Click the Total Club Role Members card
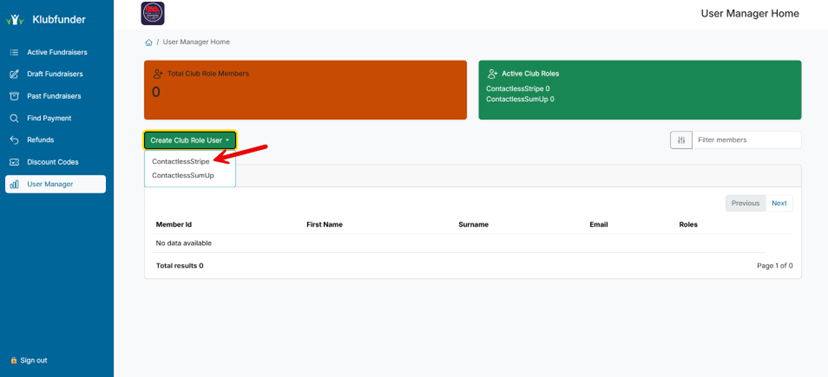 (305, 90)
